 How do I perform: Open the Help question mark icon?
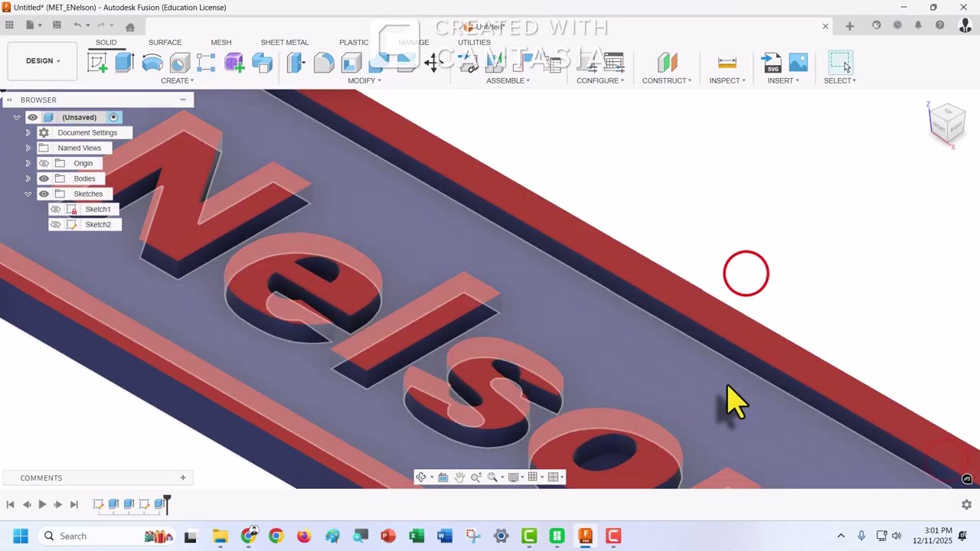coord(939,25)
